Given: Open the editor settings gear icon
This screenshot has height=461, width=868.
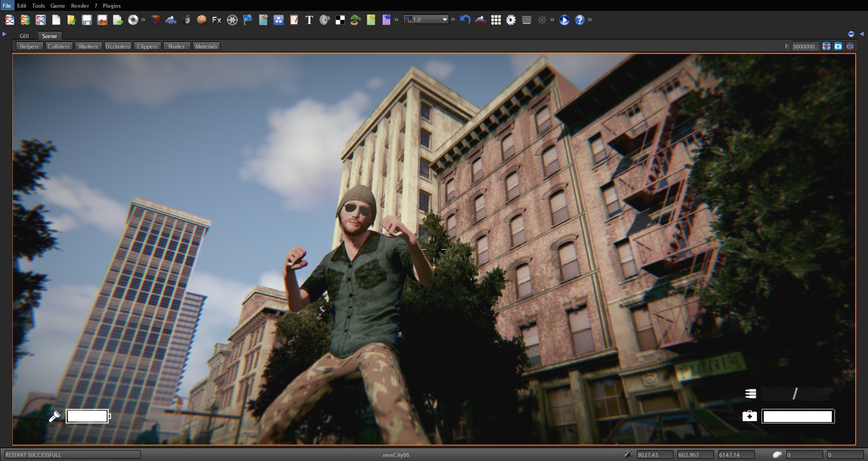Looking at the screenshot, I should click(511, 20).
